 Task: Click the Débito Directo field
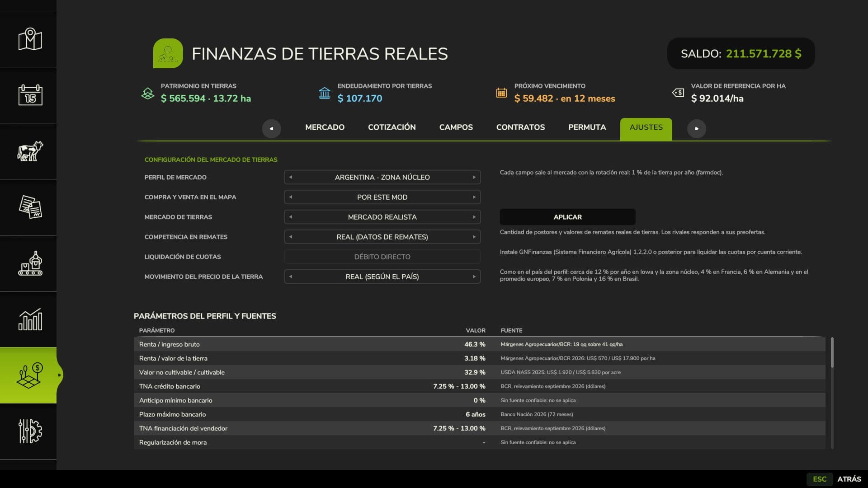[x=382, y=257]
